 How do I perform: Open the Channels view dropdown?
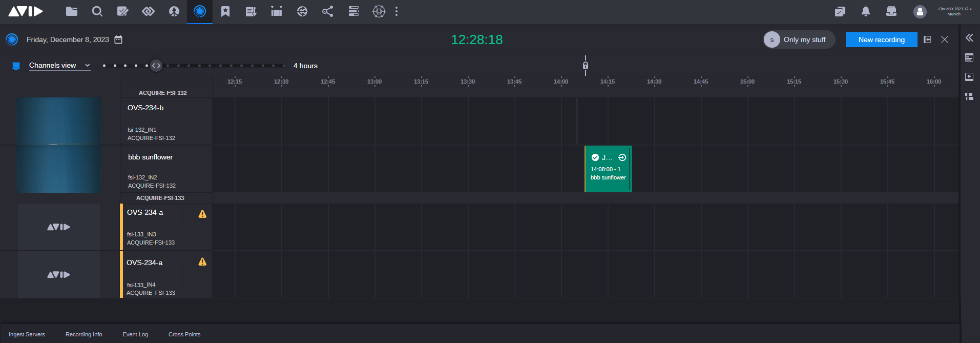pos(59,66)
